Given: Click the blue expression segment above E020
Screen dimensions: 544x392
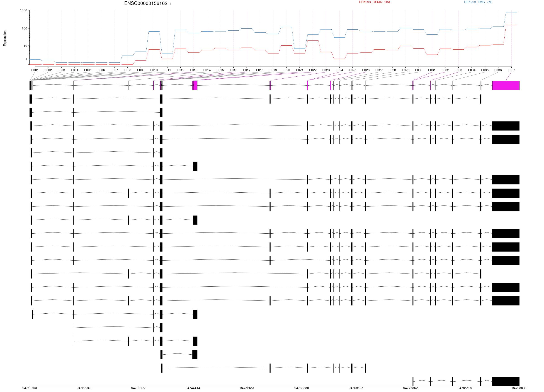Looking at the screenshot, I should click(x=286, y=27).
